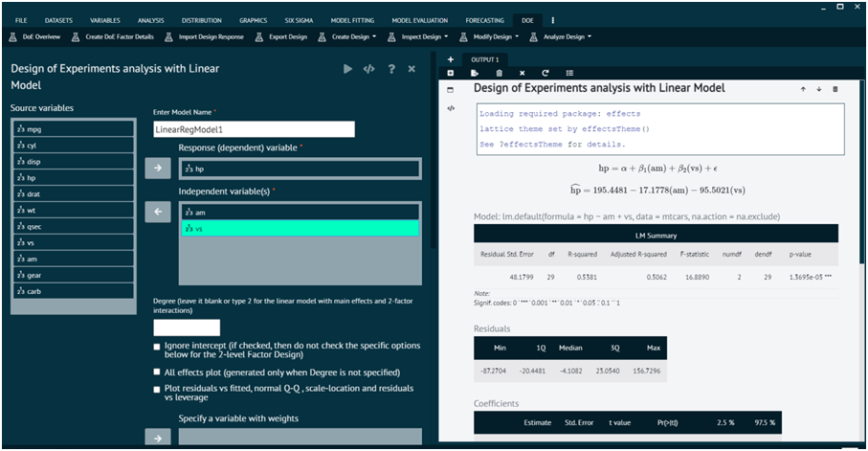Open the SIX SIGMA menu
The height and width of the screenshot is (451, 868).
[299, 20]
